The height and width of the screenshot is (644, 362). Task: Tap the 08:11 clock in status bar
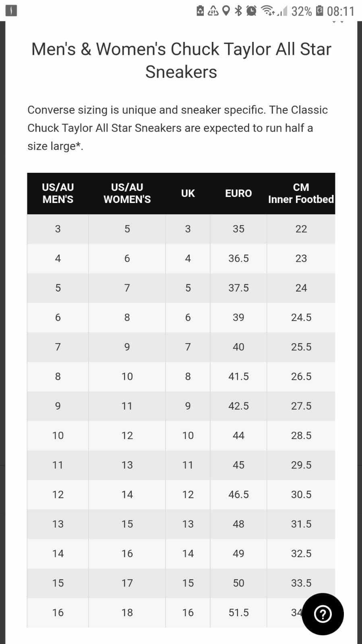pos(341,11)
